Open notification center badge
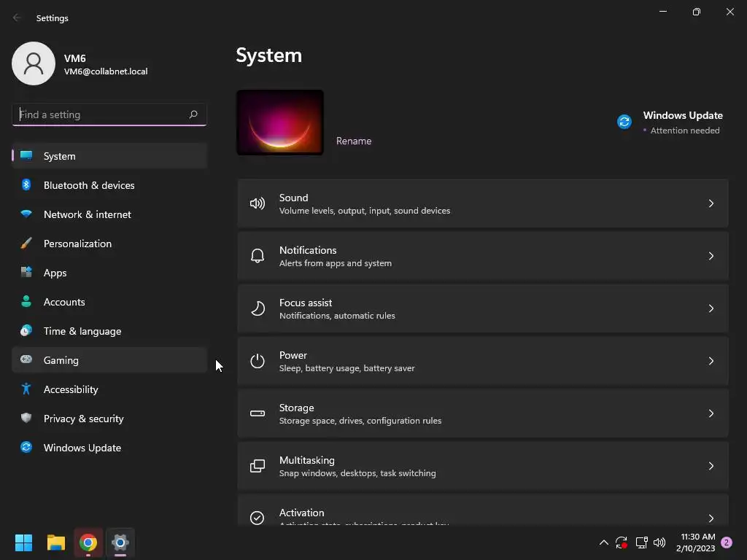Viewport: 747px width, 560px height. click(727, 542)
